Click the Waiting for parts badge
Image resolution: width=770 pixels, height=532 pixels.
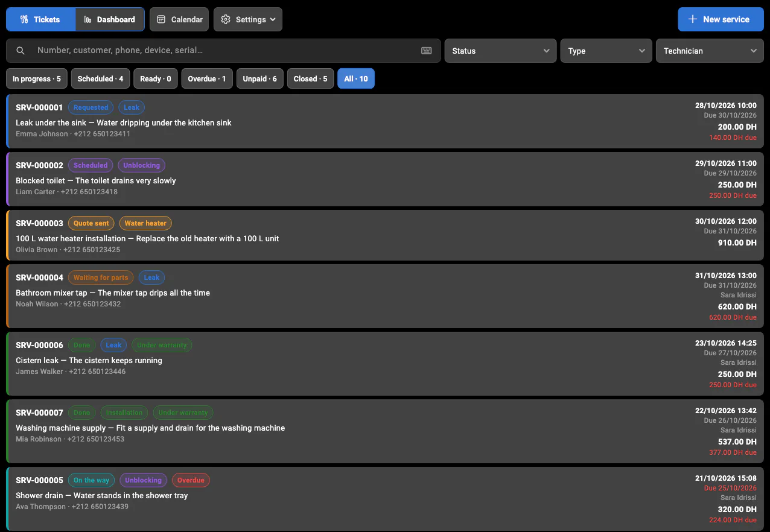pos(101,277)
